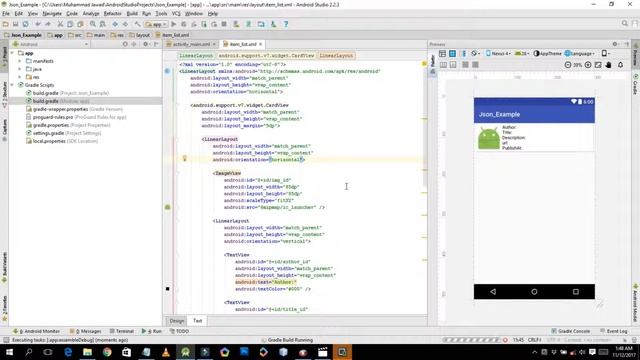Click the Make Project hammer icon
This screenshot has height=360, width=640.
coord(137,24)
